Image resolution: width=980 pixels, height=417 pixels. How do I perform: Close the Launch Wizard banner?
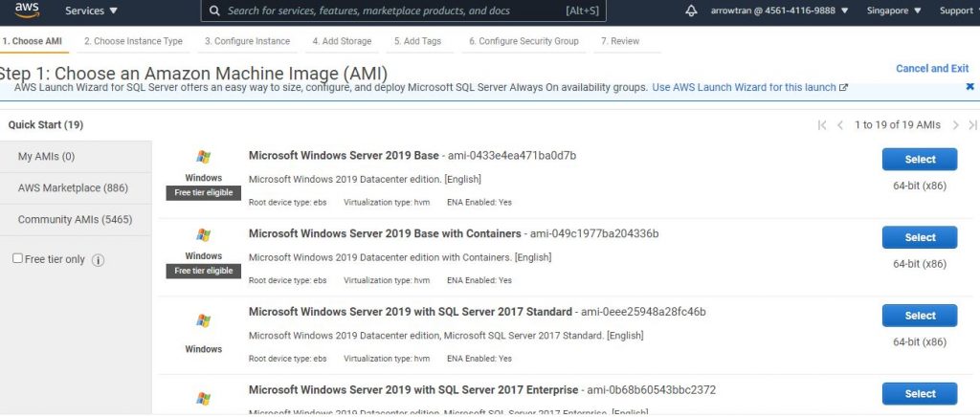[x=970, y=87]
